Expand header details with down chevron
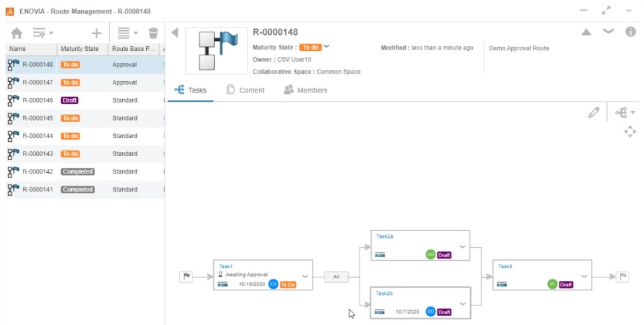The image size is (644, 325). [608, 31]
